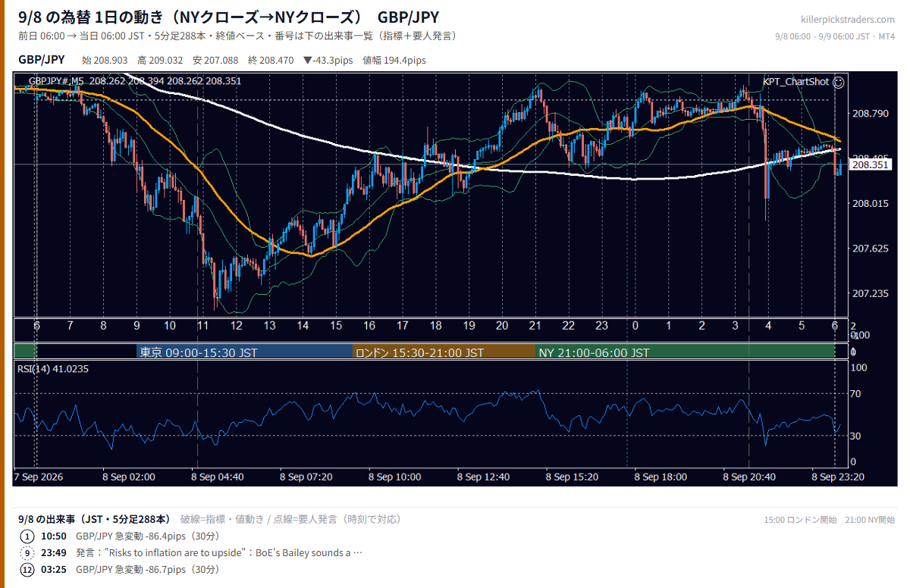Screen dimensions: 910x588
Task: Click the subtitle starting '前日 06:00 → 当日 06:00 JST'
Action: click(237, 36)
